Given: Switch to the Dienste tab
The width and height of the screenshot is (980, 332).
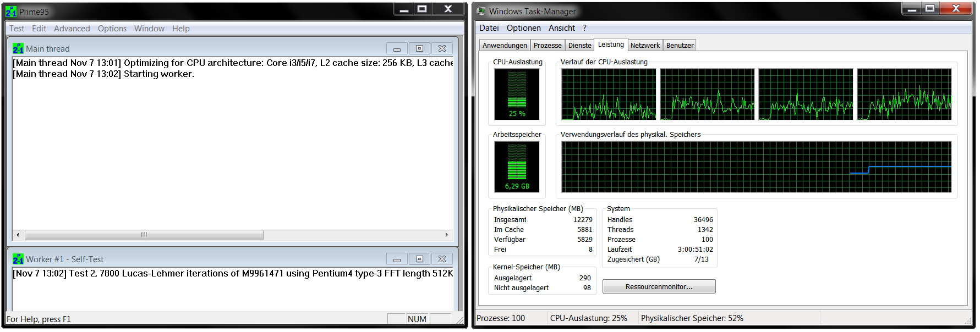Looking at the screenshot, I should pos(579,46).
